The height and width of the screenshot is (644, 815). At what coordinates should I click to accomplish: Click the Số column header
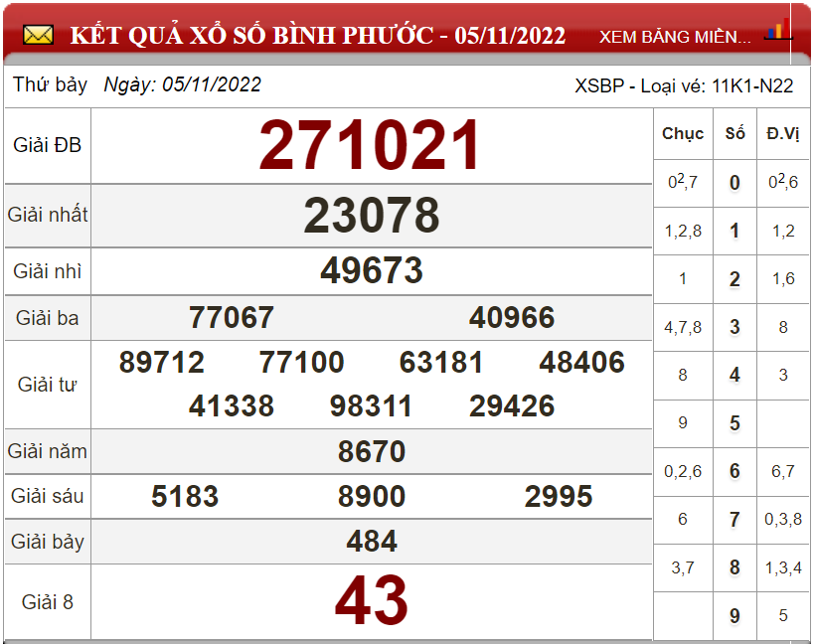coord(734,133)
